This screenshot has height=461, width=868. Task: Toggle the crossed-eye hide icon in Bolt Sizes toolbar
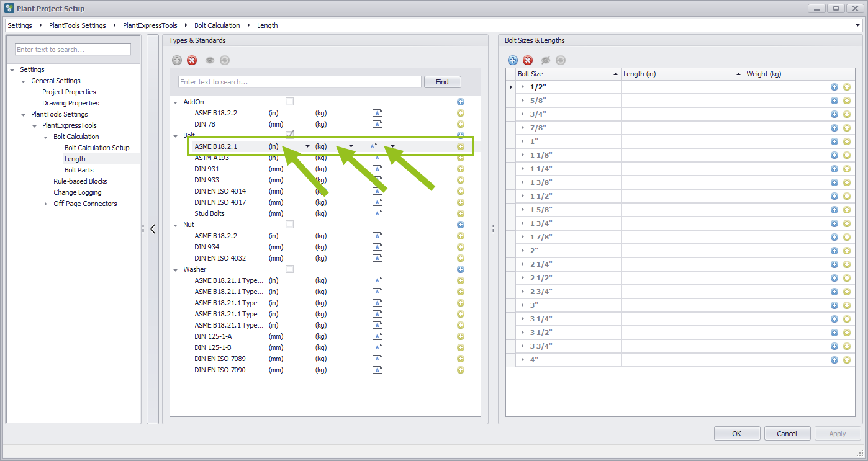tap(546, 60)
